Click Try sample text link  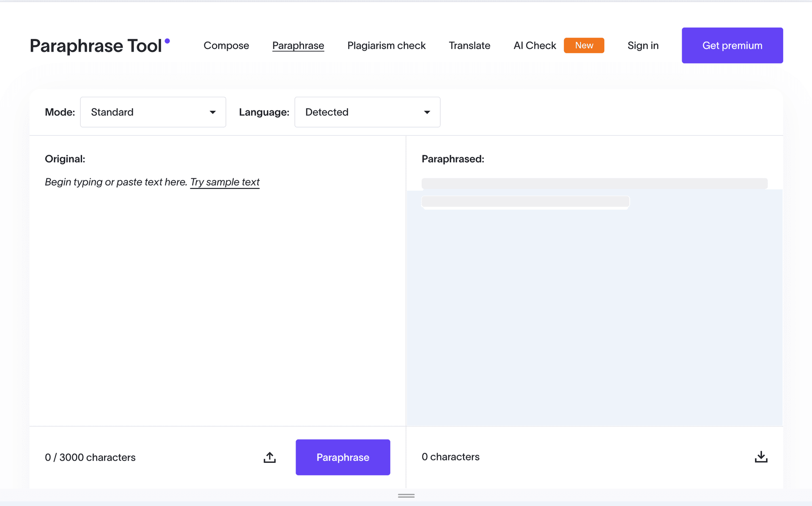pos(225,181)
